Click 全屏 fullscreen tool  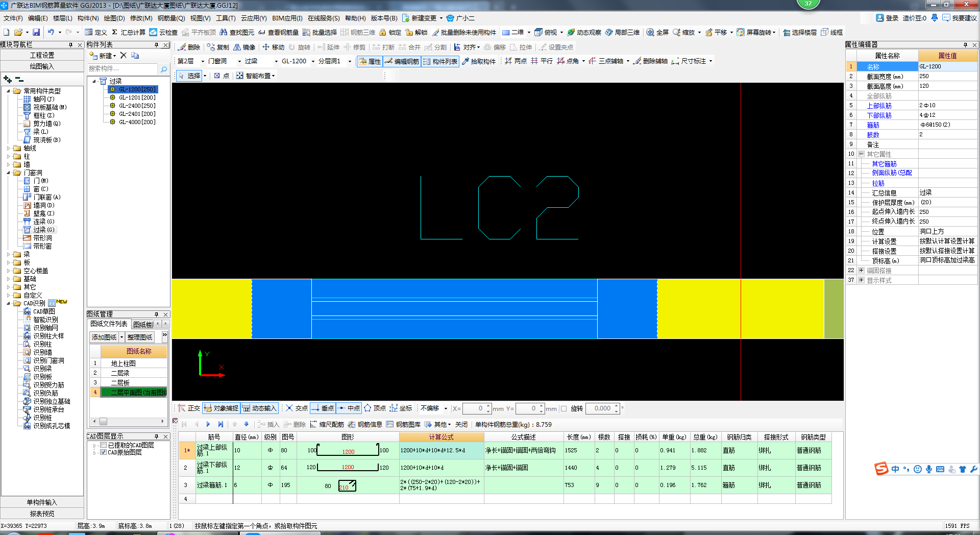(657, 32)
